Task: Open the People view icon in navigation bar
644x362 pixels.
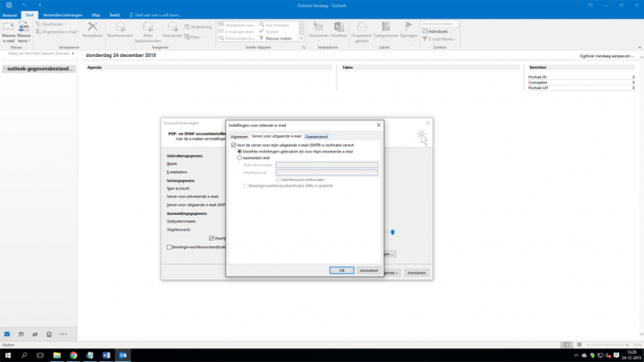Action: [x=35, y=334]
